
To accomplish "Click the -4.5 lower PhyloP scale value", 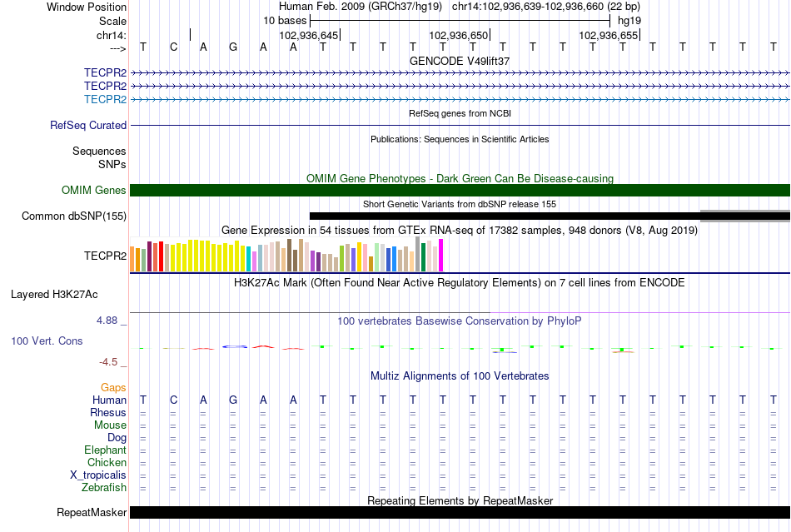I will tap(108, 361).
